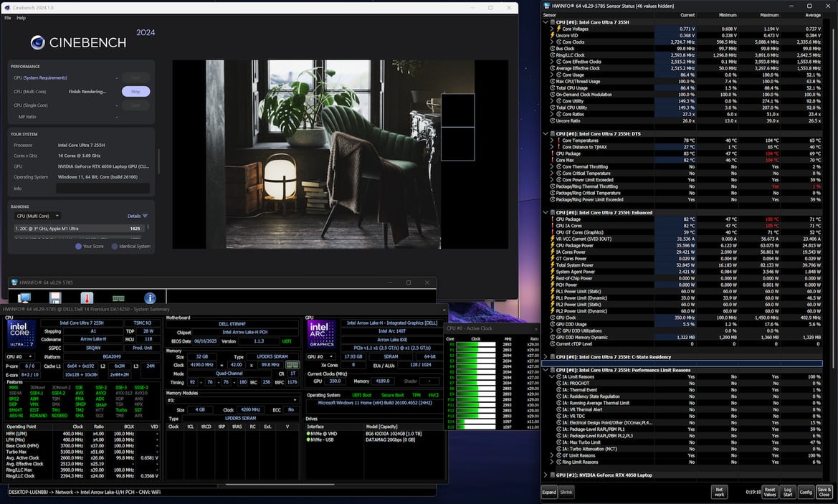Viewport: 838px width, 504px height.
Task: Click the Shrink button in sensor window
Action: [566, 493]
